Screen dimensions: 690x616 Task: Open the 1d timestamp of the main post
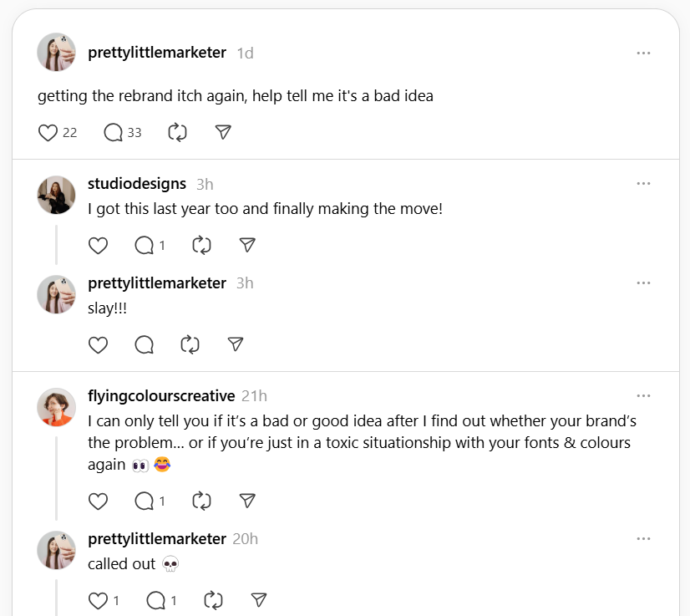click(244, 52)
